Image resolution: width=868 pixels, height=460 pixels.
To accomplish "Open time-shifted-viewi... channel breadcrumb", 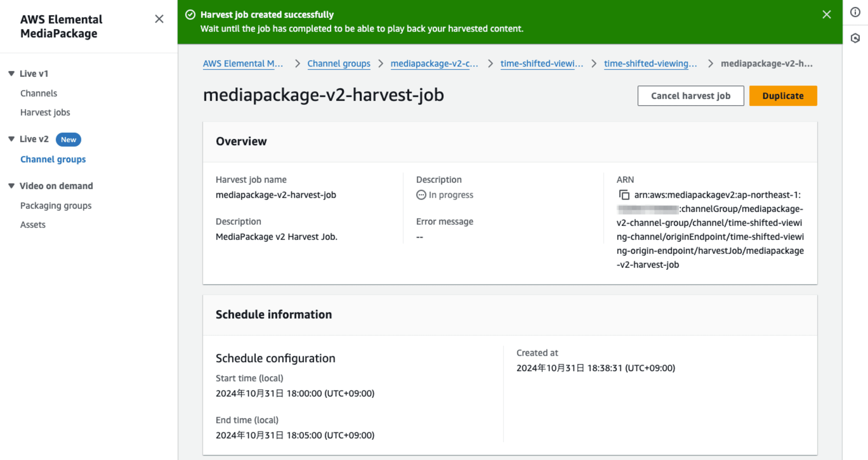I will tap(542, 63).
